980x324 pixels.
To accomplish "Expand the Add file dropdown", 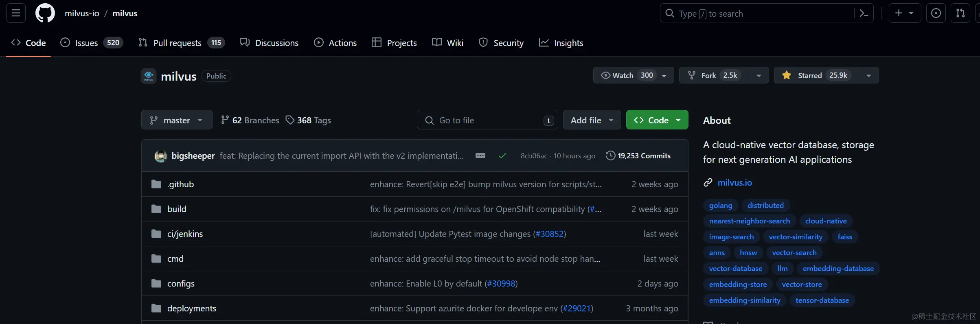I will tap(592, 120).
